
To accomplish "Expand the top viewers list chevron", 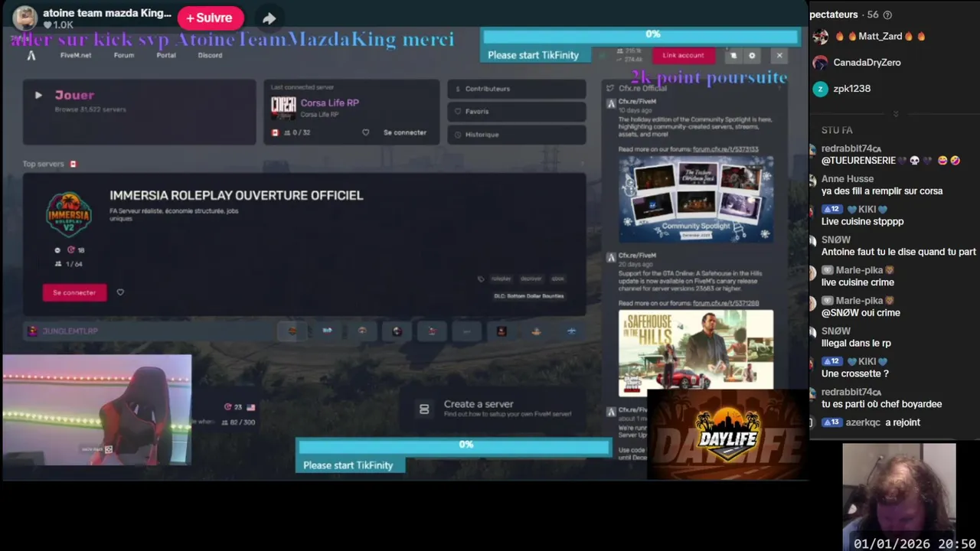I will pyautogui.click(x=895, y=113).
